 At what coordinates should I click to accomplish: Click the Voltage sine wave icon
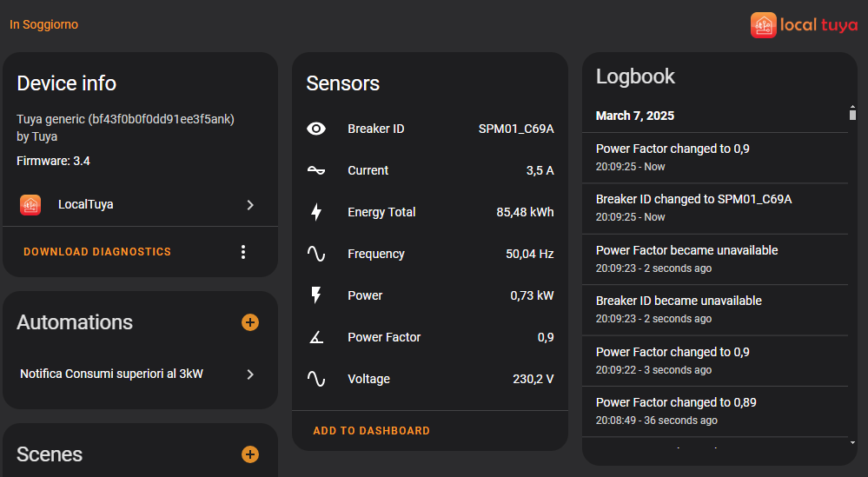tap(316, 379)
